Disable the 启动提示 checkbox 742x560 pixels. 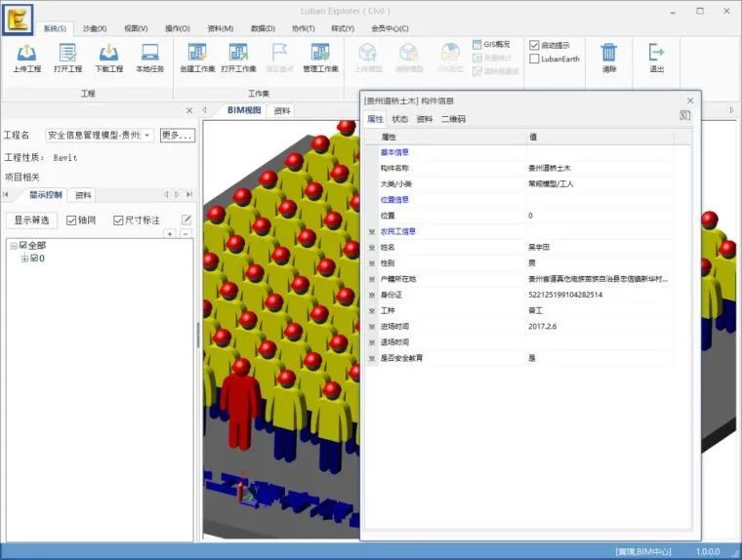click(534, 45)
